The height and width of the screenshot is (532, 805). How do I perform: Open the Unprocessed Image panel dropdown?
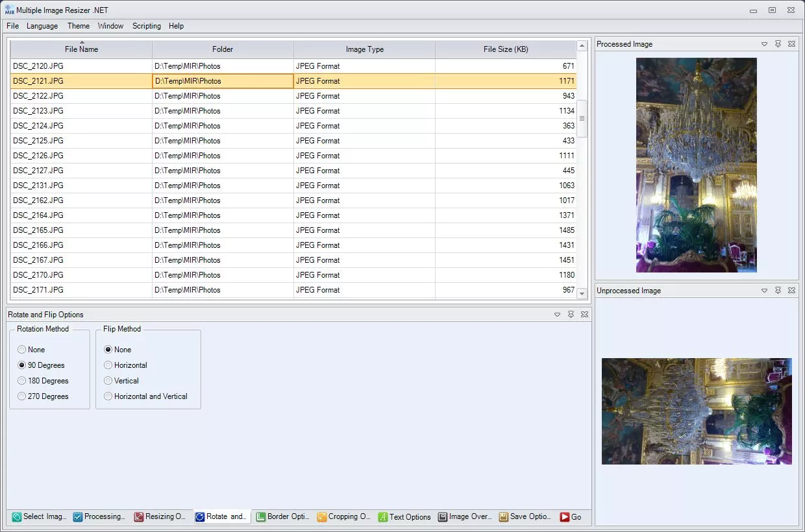coord(764,290)
